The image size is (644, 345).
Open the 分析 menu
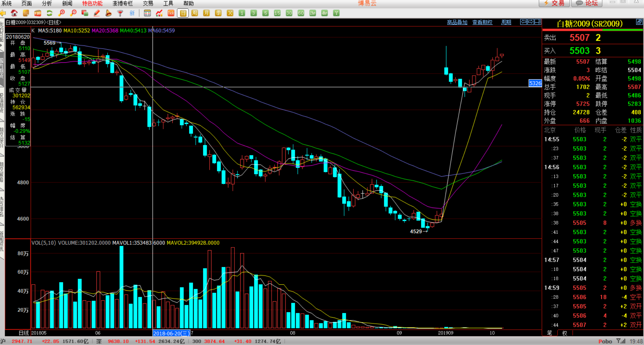[x=47, y=3]
